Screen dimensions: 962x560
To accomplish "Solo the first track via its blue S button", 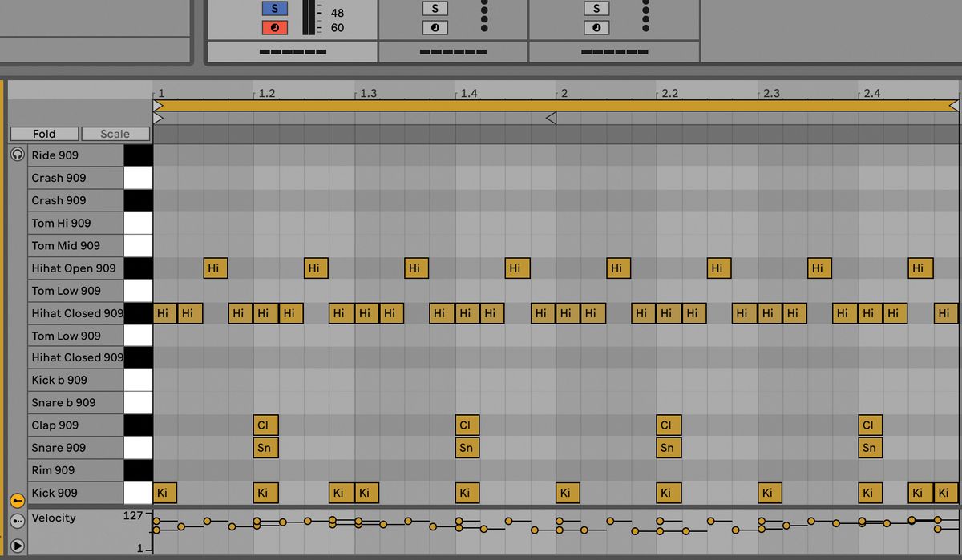I will pyautogui.click(x=273, y=8).
